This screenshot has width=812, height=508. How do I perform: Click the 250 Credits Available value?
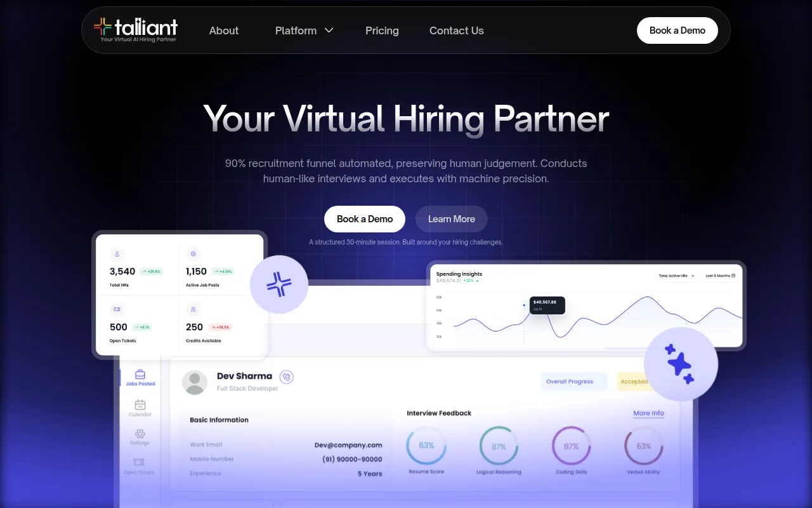[194, 327]
